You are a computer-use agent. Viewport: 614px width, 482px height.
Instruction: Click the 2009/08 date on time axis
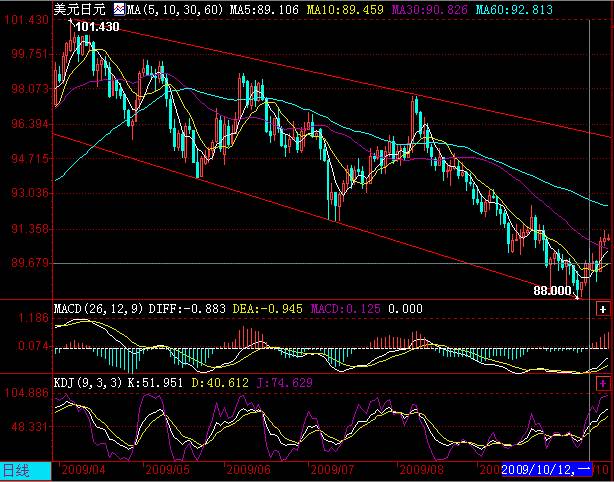point(422,470)
